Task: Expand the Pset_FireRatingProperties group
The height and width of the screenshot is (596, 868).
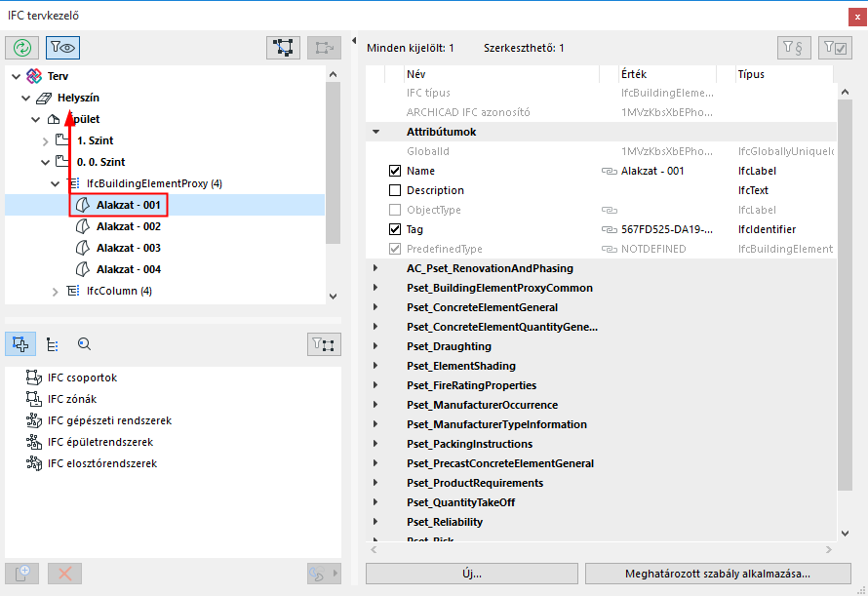Action: [375, 385]
